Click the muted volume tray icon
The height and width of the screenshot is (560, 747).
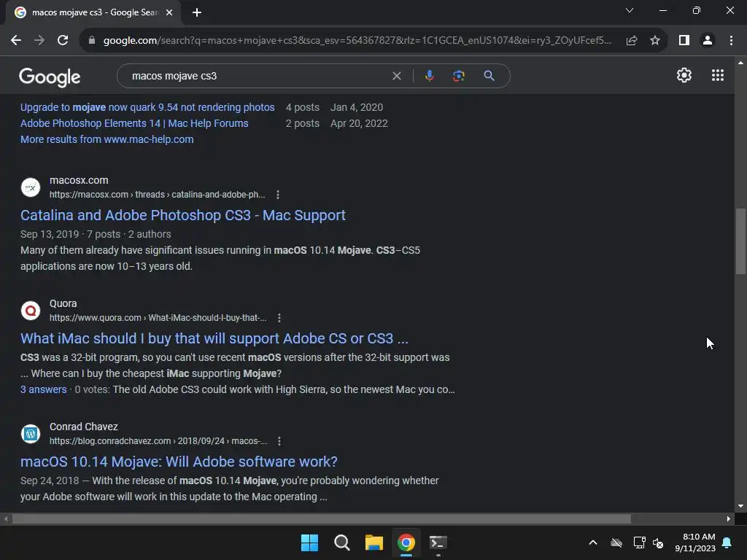[659, 542]
